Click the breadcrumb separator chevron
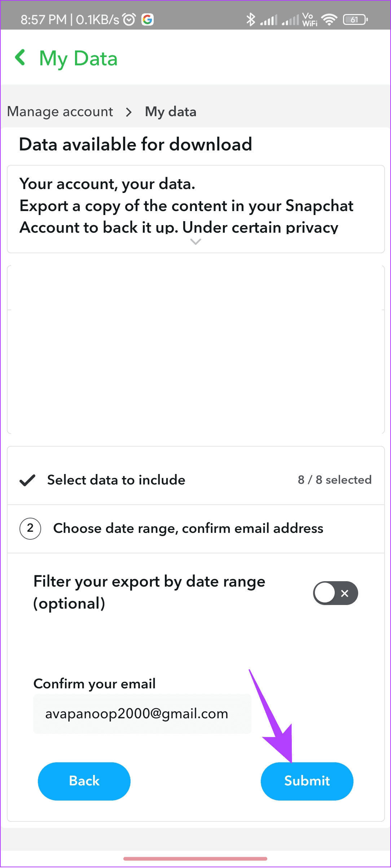This screenshot has height=868, width=391. point(128,113)
